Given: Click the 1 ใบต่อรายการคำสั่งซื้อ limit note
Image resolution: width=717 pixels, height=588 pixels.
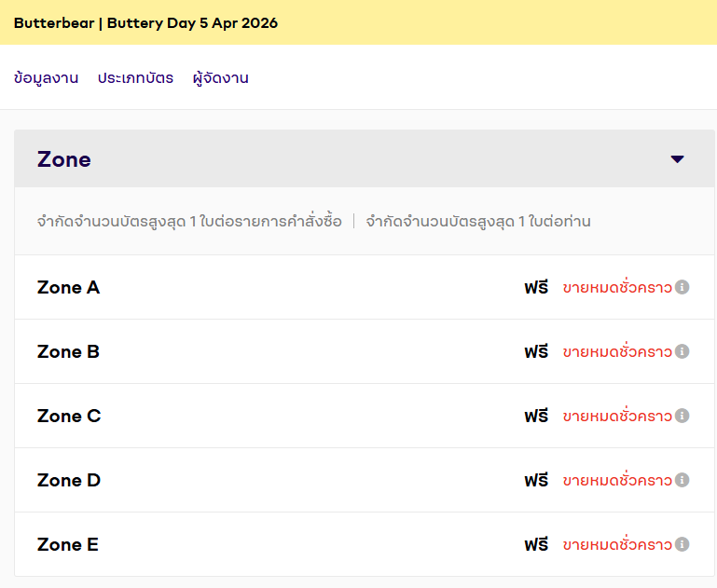Looking at the screenshot, I should 190,222.
